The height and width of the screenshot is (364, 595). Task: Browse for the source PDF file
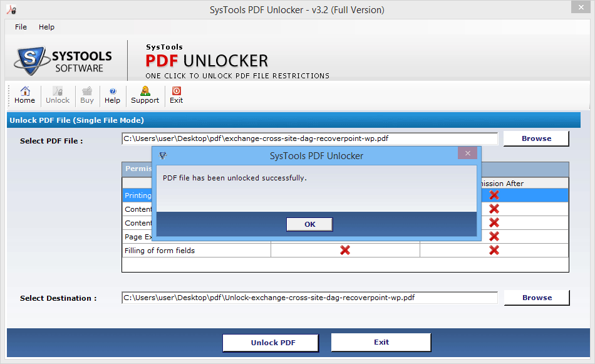[536, 138]
